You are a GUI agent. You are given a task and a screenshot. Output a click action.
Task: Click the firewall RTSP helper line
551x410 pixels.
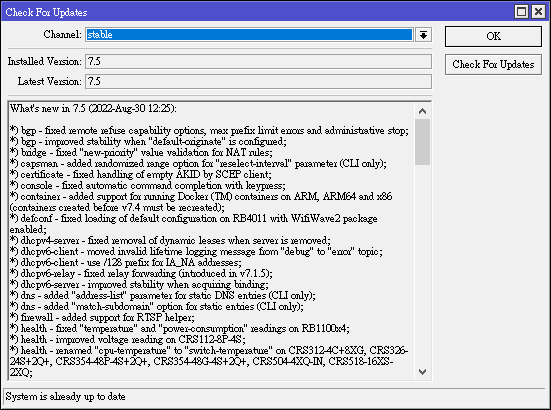(x=102, y=317)
